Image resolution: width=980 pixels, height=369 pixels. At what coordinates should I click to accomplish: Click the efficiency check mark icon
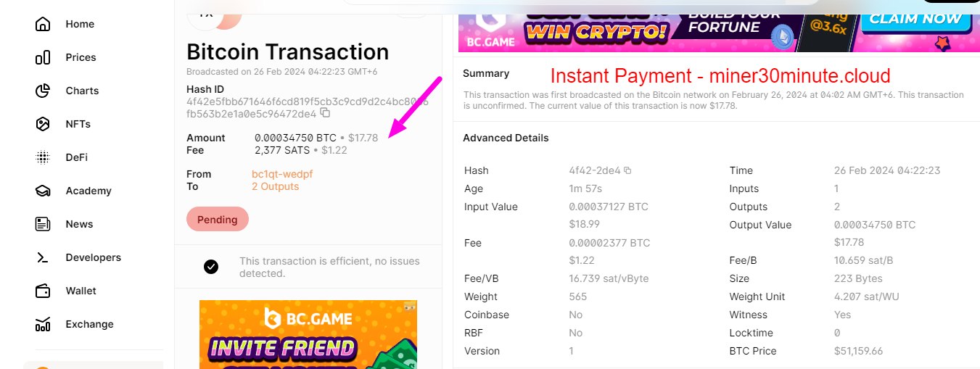coord(211,267)
